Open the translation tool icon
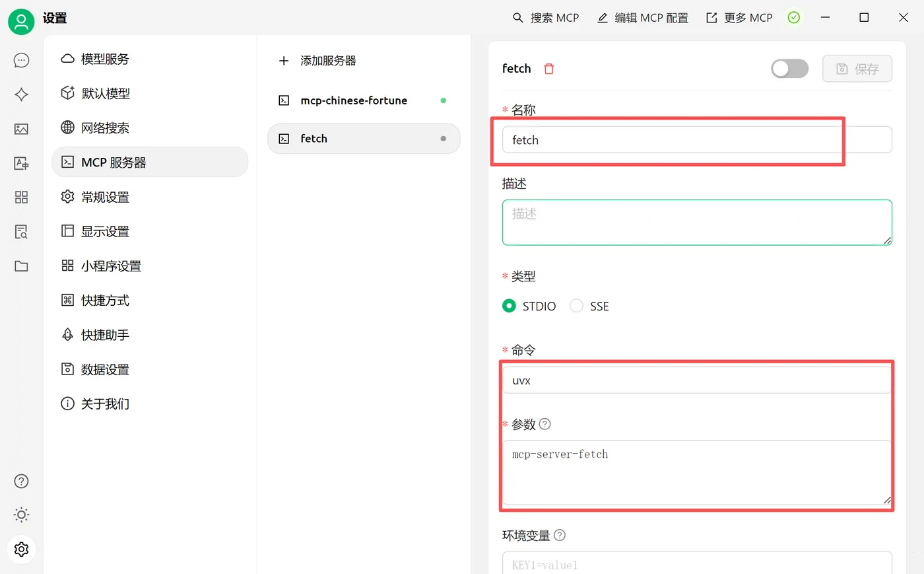 point(20,163)
